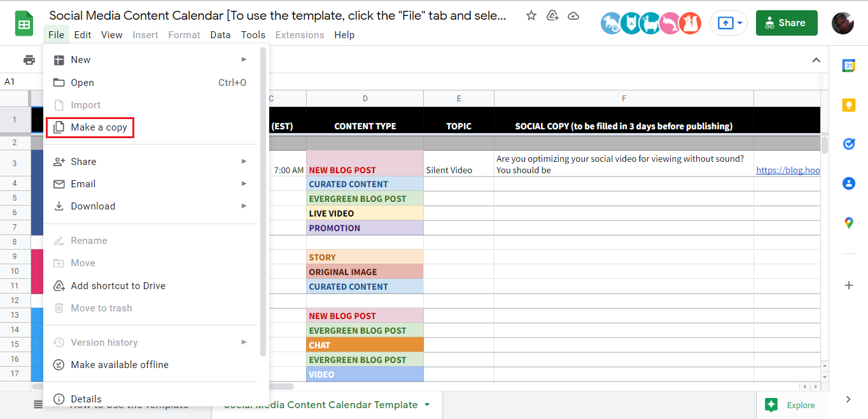The height and width of the screenshot is (419, 868).
Task: Open the sheet tab dropdown arrow
Action: (426, 404)
